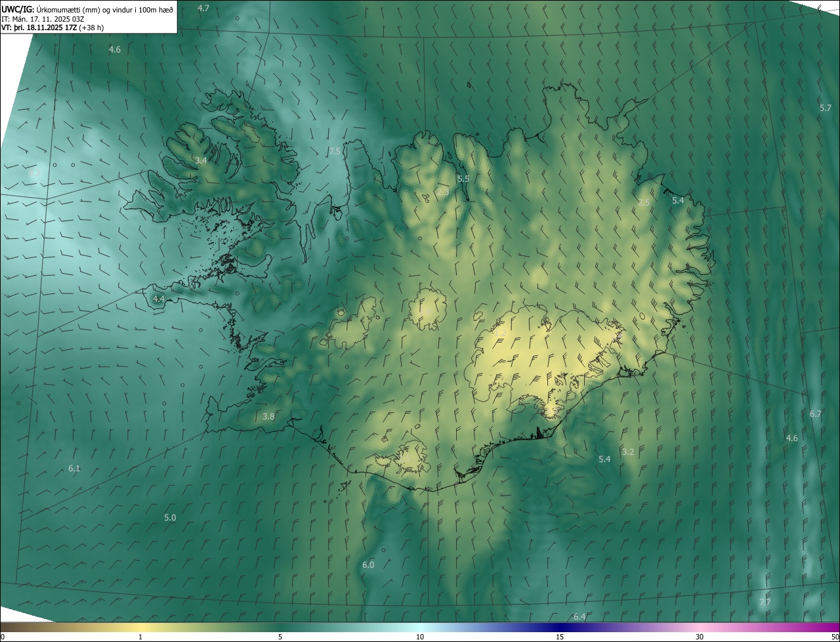Click the 6.1 value label on the map
The height and width of the screenshot is (642, 840).
74,468
